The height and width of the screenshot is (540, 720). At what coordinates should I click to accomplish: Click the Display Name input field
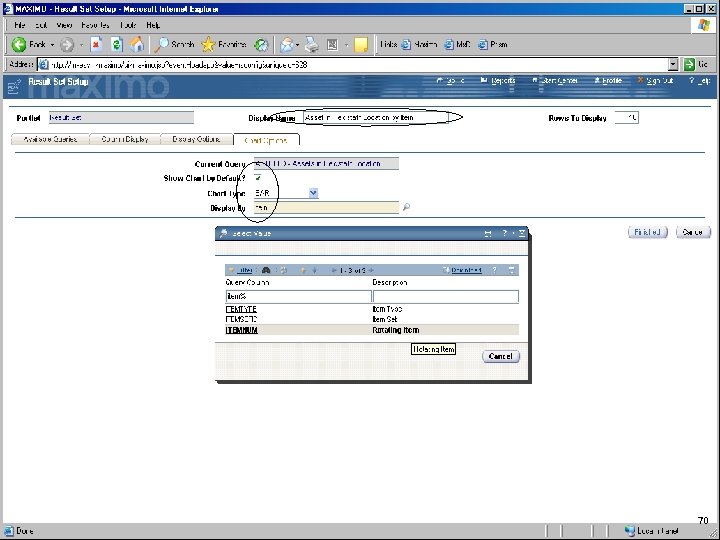click(376, 118)
